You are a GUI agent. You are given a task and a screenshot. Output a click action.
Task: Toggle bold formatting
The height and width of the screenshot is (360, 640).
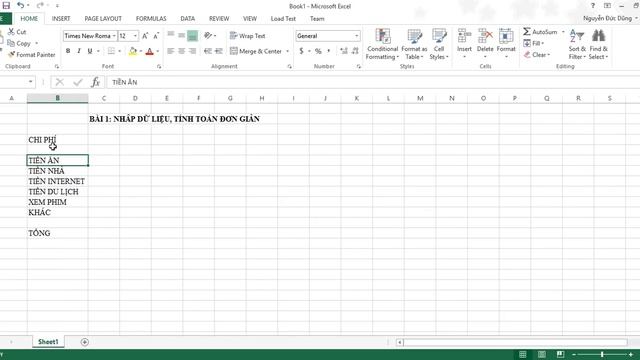68,51
